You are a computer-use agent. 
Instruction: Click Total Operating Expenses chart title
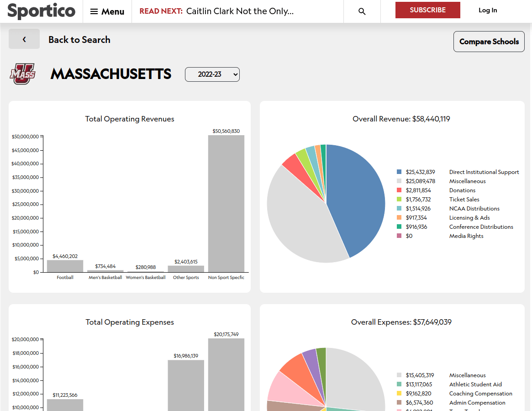coord(130,322)
